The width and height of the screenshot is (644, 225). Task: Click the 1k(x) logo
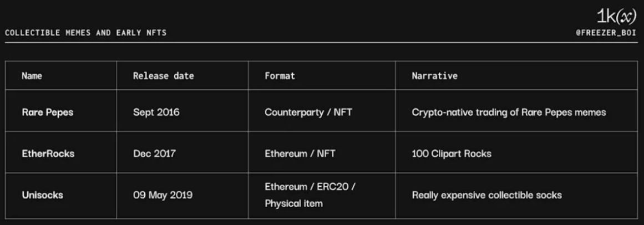click(616, 17)
